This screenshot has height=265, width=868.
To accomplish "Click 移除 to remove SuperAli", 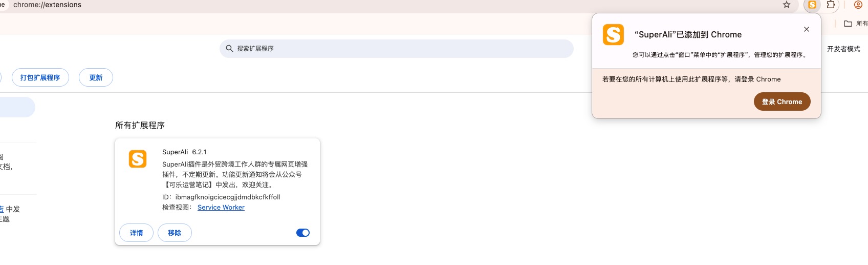I will tap(175, 233).
